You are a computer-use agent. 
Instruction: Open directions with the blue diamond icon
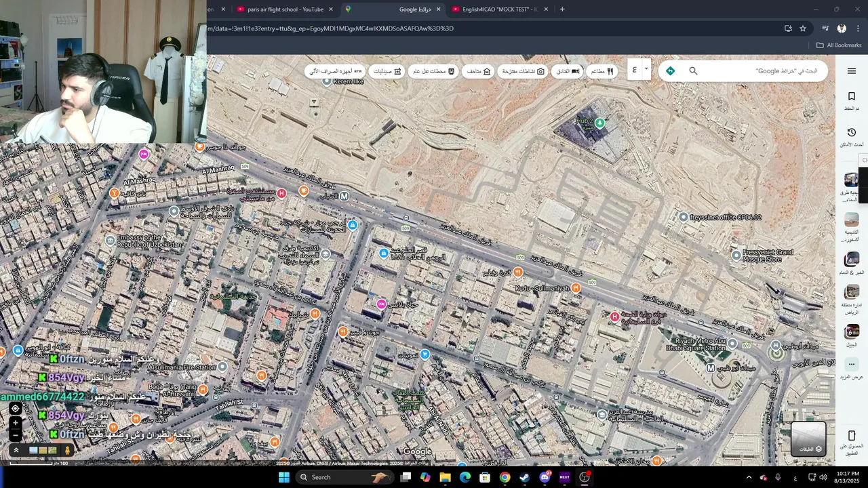click(x=670, y=70)
